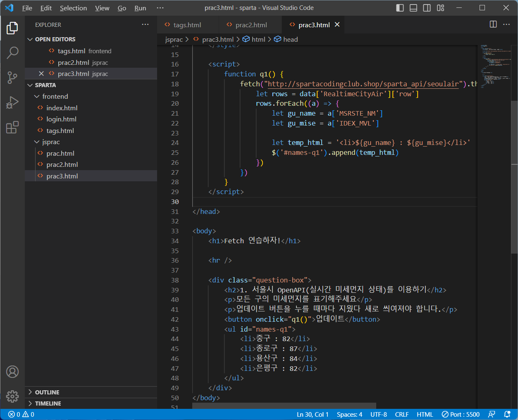
Task: Open the Extensions view
Action: [12, 127]
